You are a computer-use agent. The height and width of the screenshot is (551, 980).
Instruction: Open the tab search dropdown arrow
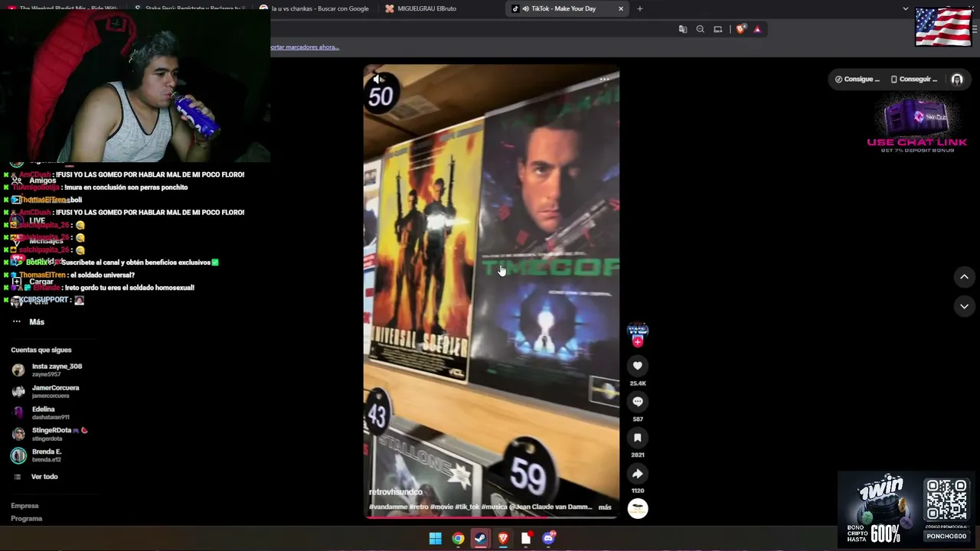pyautogui.click(x=905, y=8)
